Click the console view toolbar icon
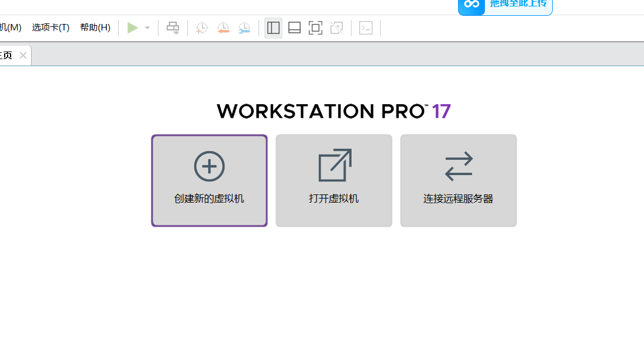Viewport: 644px width, 349px height. (366, 28)
